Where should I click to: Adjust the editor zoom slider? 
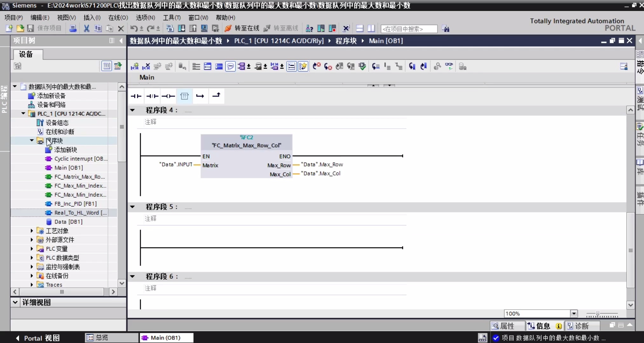click(598, 314)
